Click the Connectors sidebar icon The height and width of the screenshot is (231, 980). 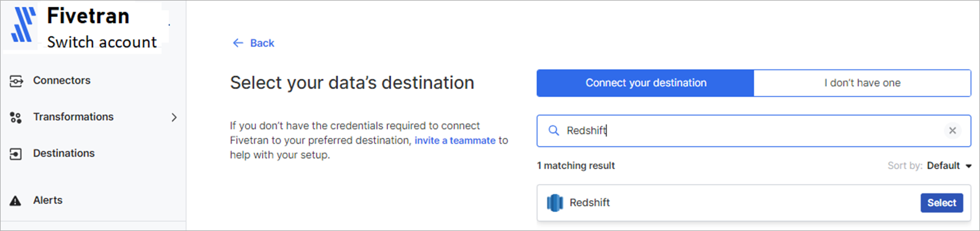click(x=16, y=81)
